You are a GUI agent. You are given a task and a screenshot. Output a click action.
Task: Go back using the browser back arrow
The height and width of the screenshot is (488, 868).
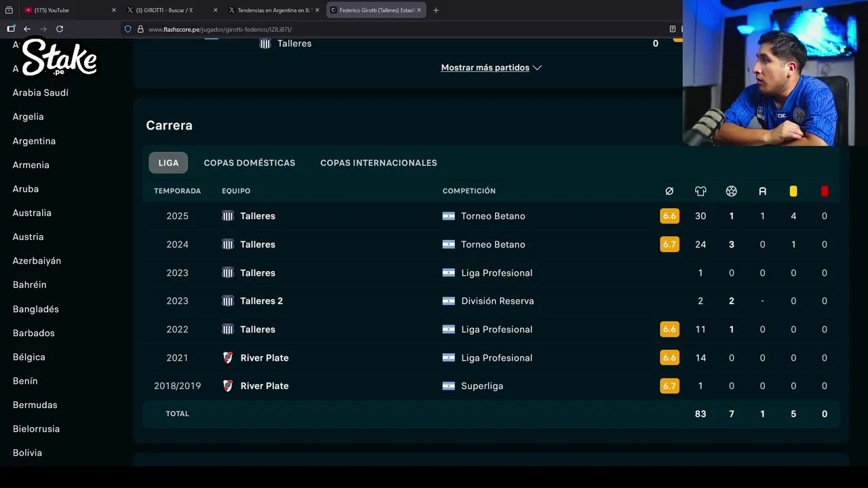(27, 29)
